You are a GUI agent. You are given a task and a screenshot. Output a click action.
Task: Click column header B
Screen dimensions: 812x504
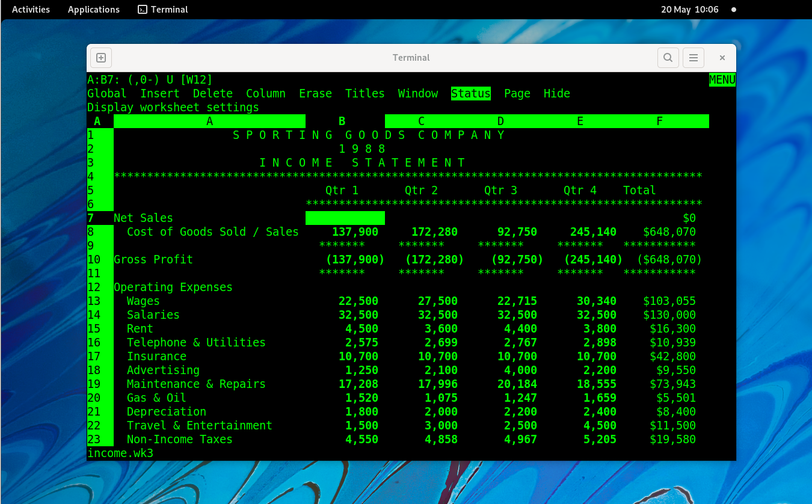[342, 121]
